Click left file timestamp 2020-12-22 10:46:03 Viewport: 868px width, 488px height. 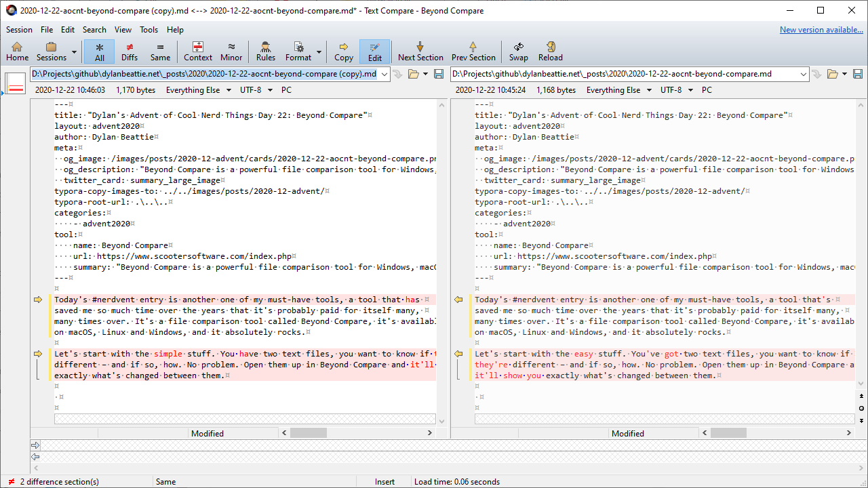coord(70,90)
